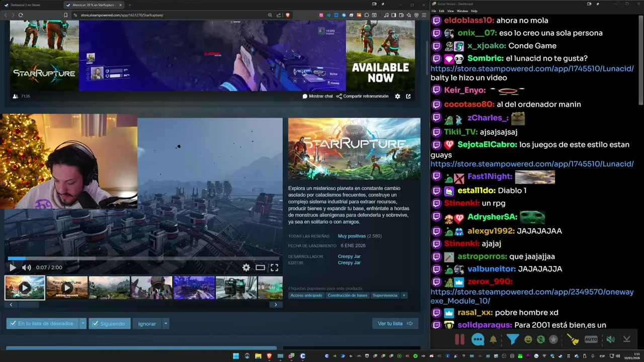
Task: Select the Special Message video thumbnail
Action: 67,288
